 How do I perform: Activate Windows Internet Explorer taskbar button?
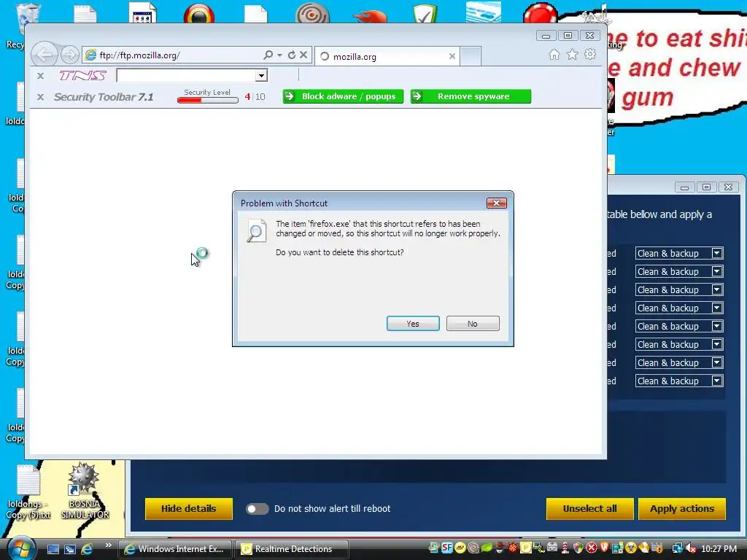point(174,549)
